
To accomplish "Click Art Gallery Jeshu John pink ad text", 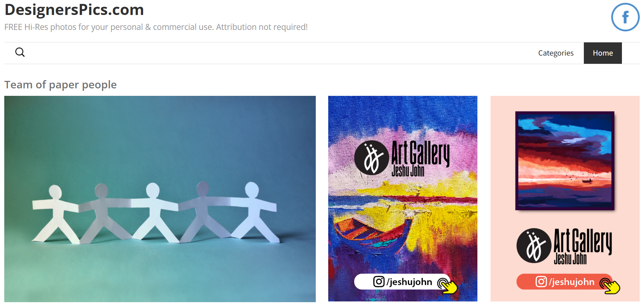I will pyautogui.click(x=583, y=246).
